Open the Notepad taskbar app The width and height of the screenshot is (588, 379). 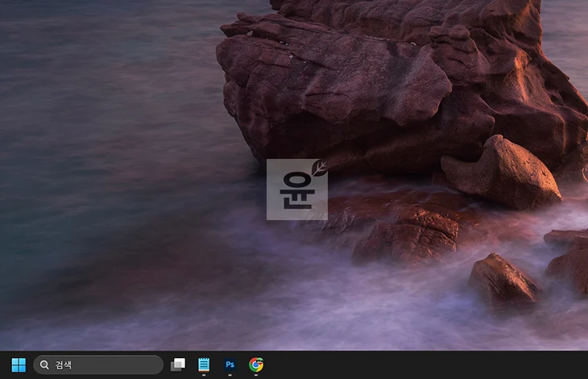204,364
